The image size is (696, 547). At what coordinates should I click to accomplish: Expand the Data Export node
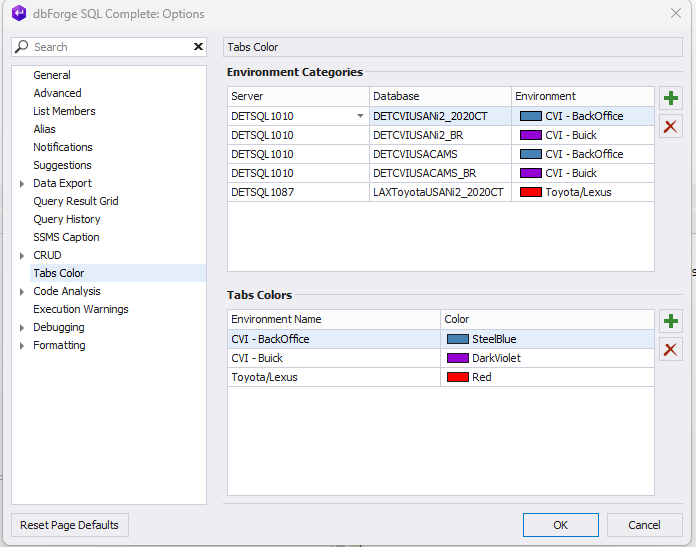[x=22, y=183]
